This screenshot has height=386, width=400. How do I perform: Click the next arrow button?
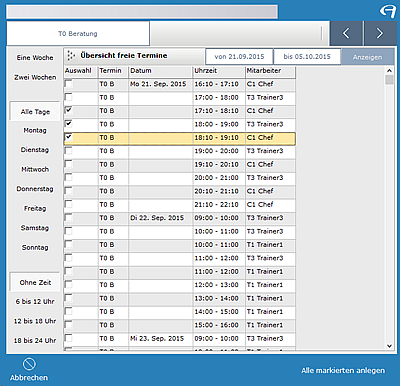click(x=379, y=33)
